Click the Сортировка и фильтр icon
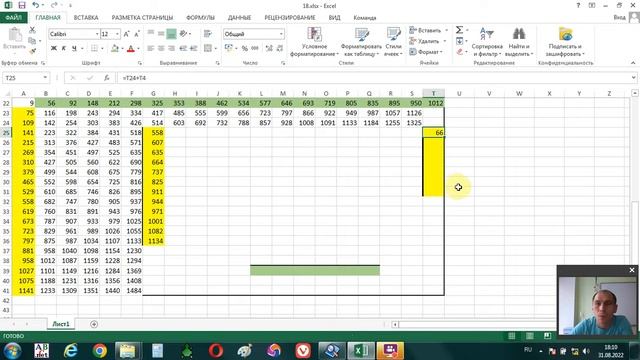640x360 pixels. pyautogui.click(x=487, y=34)
